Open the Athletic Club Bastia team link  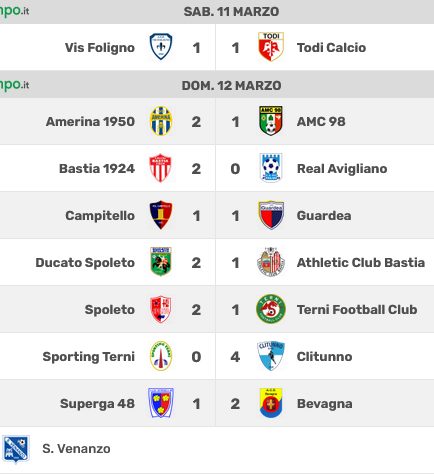361,262
